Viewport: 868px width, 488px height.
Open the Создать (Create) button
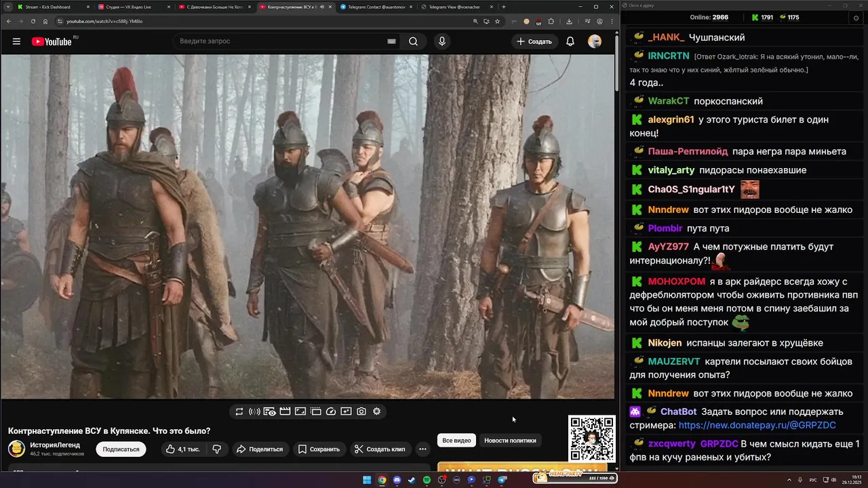click(x=534, y=41)
